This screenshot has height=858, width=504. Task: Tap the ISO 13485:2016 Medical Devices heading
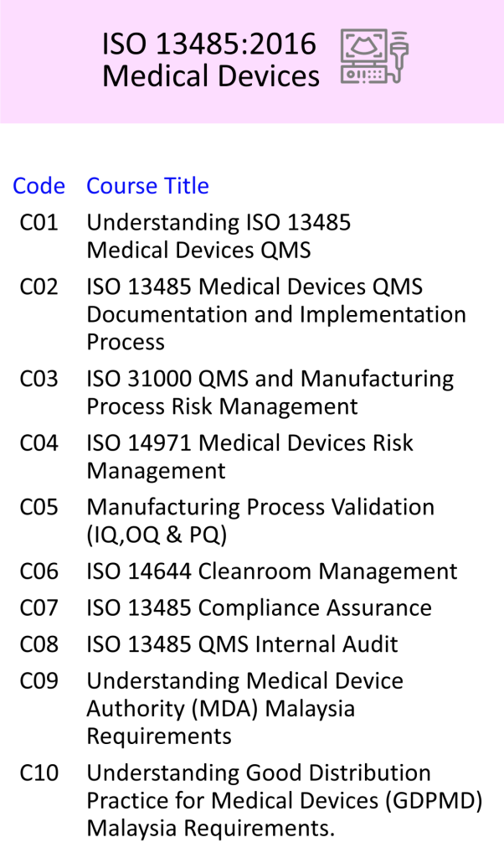[210, 59]
